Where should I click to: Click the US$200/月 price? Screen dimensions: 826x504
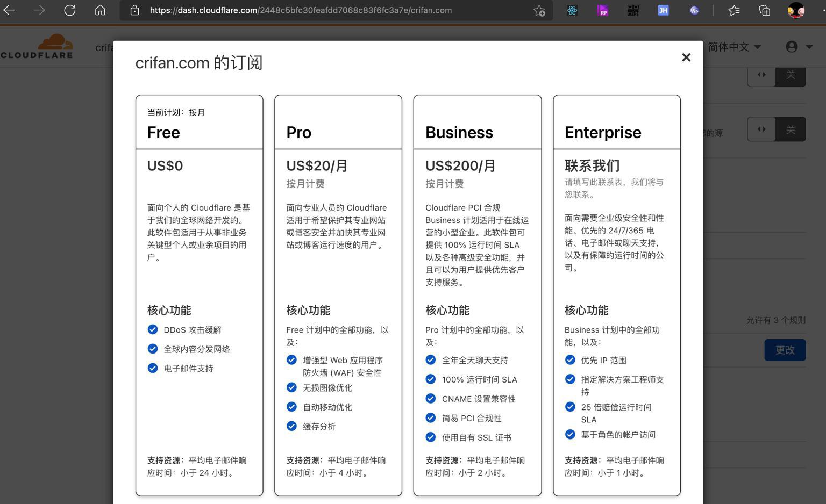(460, 165)
